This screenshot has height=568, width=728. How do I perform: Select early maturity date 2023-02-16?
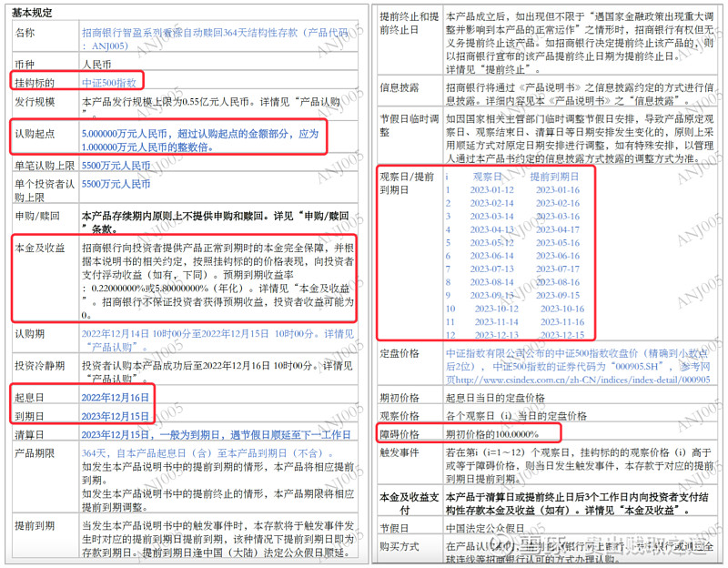point(558,203)
